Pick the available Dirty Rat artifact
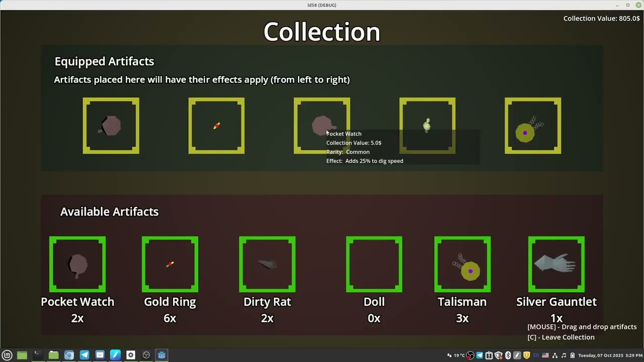 pyautogui.click(x=267, y=264)
